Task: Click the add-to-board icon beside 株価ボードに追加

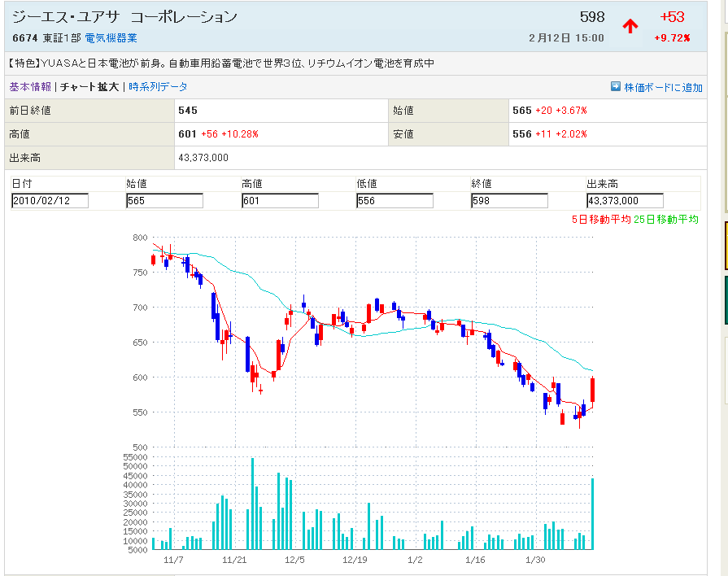Action: [x=616, y=87]
